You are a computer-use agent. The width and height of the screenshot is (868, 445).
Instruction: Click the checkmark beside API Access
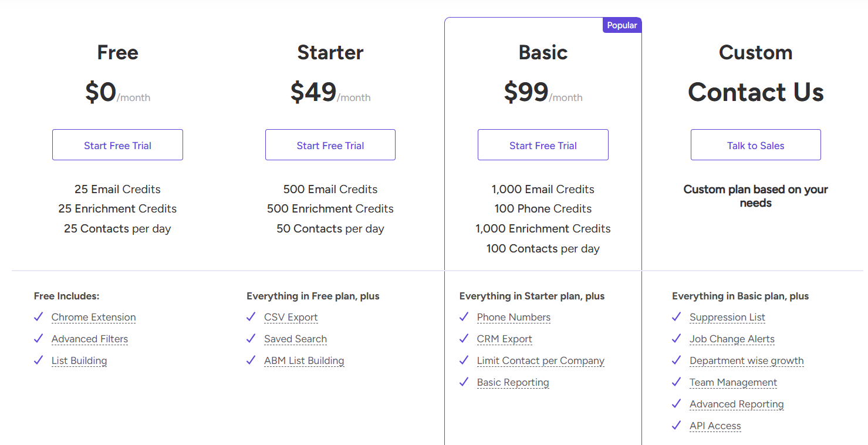676,426
